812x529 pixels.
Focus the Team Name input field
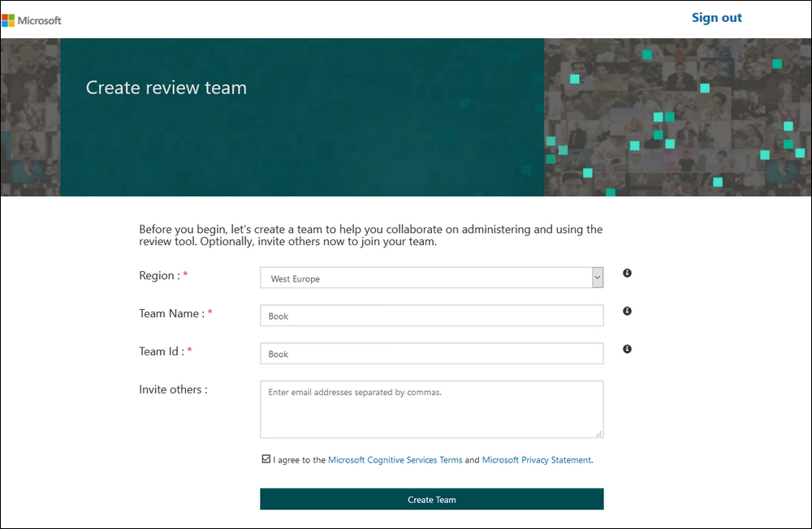431,316
